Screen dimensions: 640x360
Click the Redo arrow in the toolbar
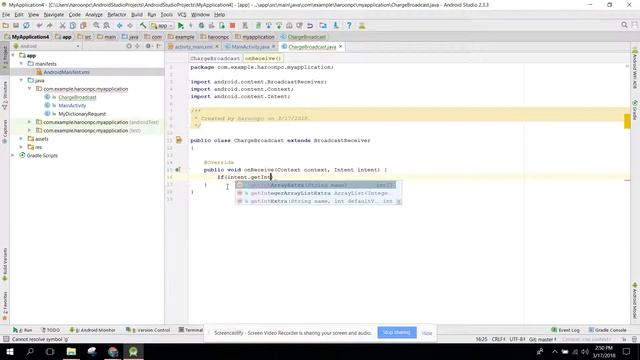coord(49,25)
